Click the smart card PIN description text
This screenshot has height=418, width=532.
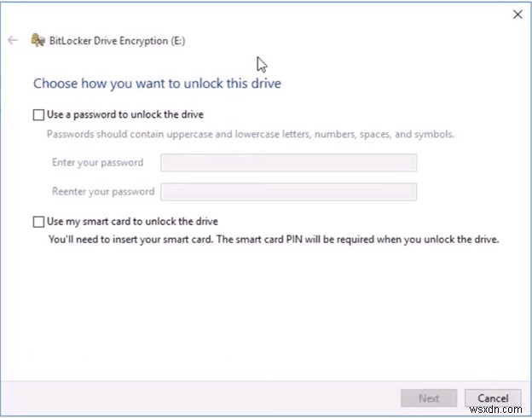point(273,240)
